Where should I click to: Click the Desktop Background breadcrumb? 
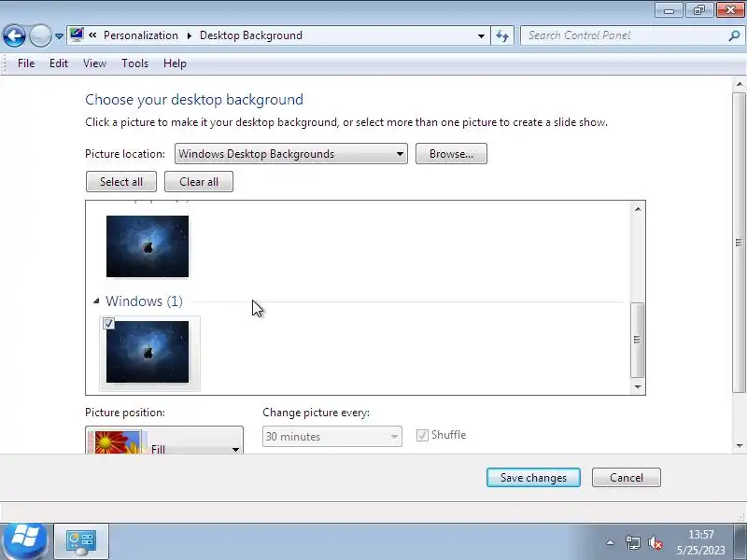pos(250,35)
